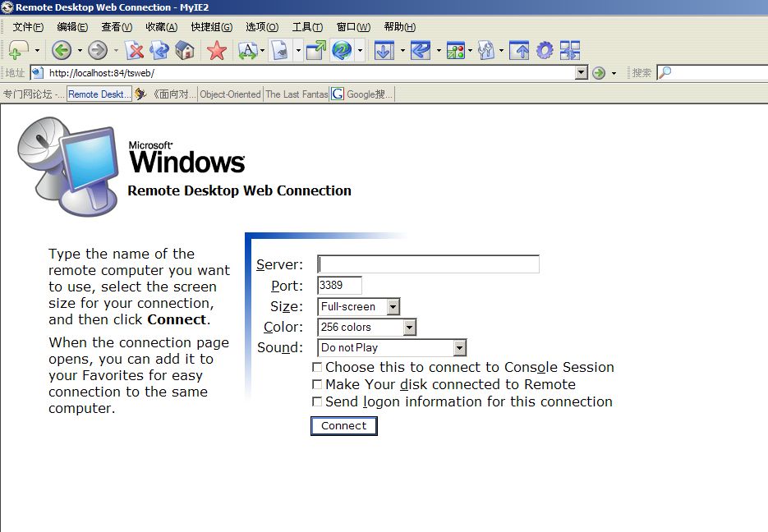Open the Sound Do not Play dropdown
The image size is (768, 532).
point(459,348)
